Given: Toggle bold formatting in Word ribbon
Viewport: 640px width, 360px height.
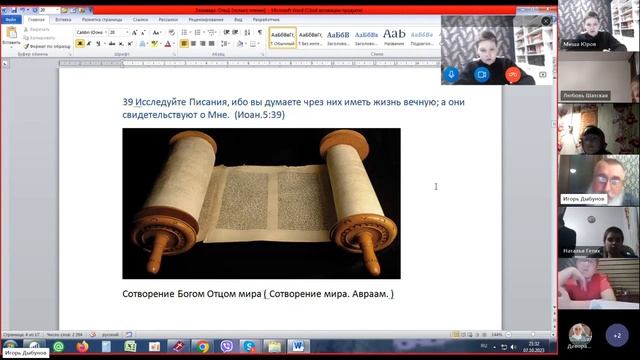Looking at the screenshot, I should tap(80, 43).
